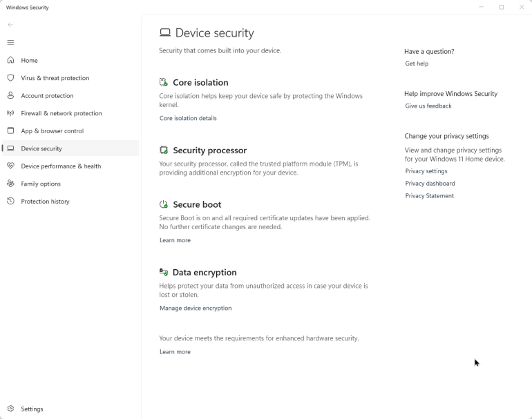Open Protection history clock icon

tap(10, 201)
